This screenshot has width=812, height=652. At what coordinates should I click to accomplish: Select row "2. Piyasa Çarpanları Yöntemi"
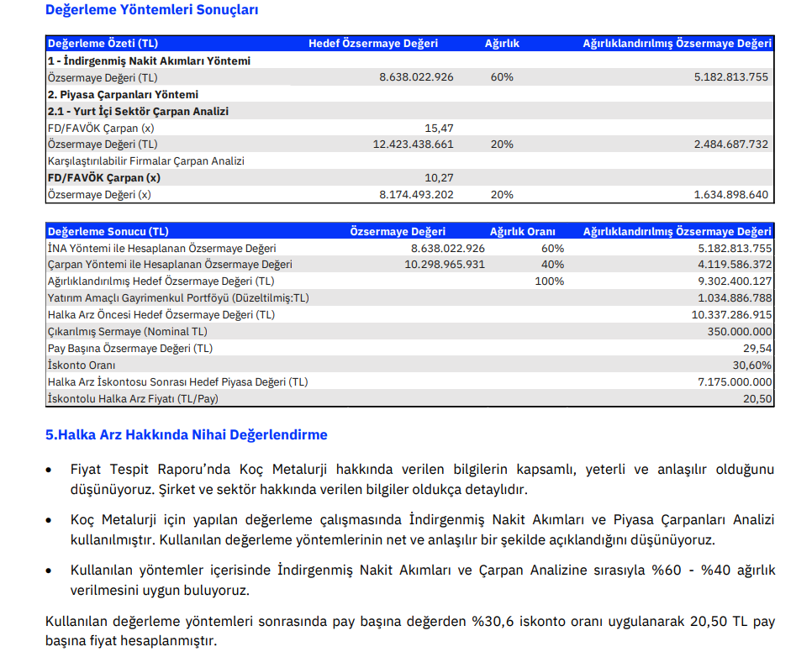[409, 95]
